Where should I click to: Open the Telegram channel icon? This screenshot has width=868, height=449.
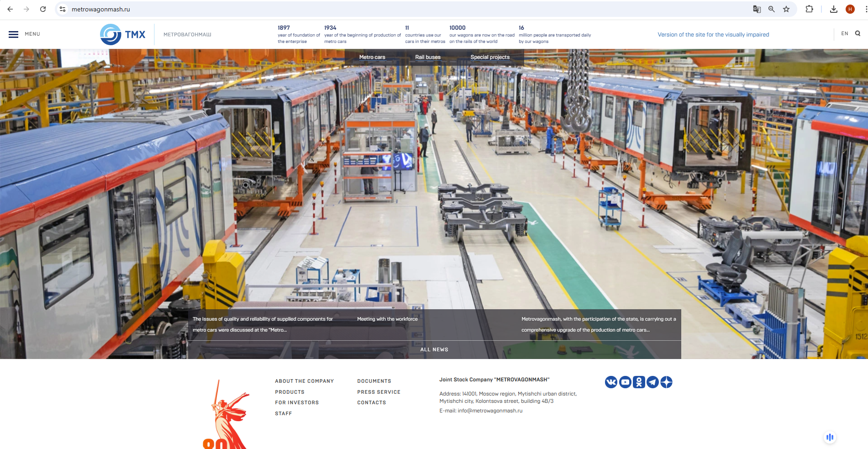pyautogui.click(x=652, y=382)
